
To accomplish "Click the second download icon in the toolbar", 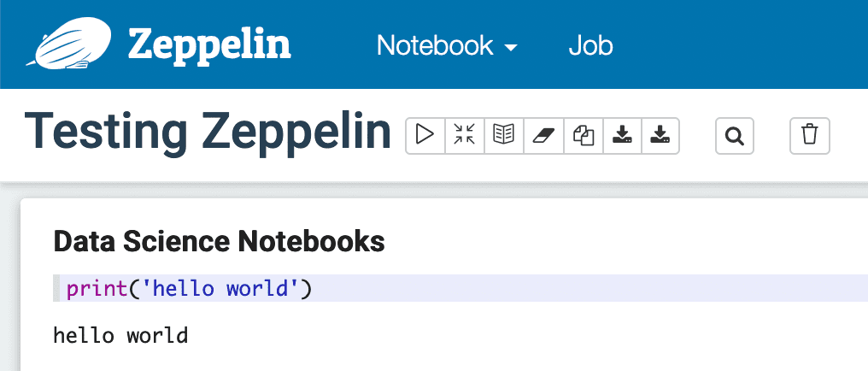I will tap(660, 135).
